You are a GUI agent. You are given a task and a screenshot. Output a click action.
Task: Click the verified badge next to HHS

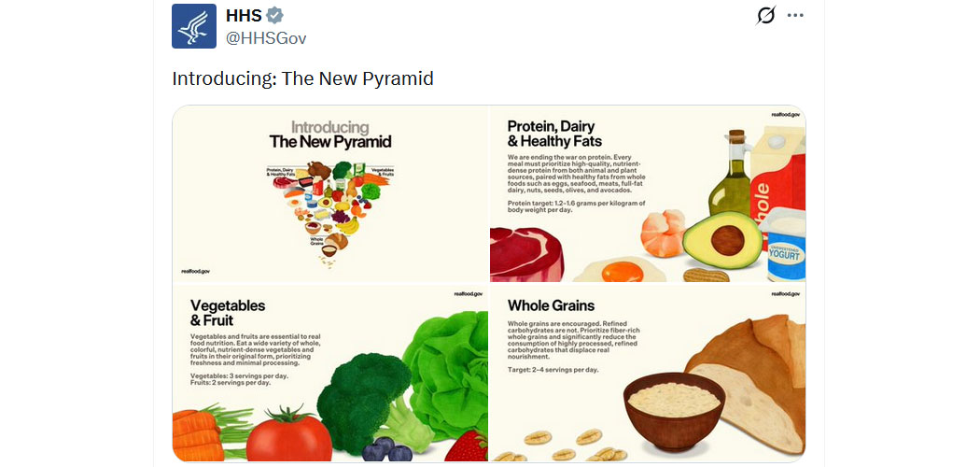point(274,16)
